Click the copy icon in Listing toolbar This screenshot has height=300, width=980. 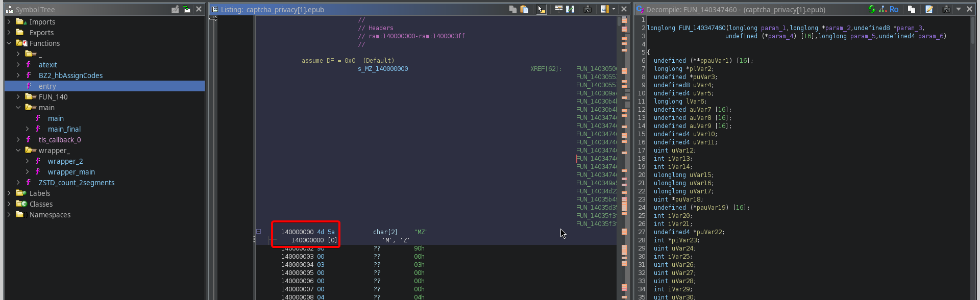pyautogui.click(x=513, y=9)
